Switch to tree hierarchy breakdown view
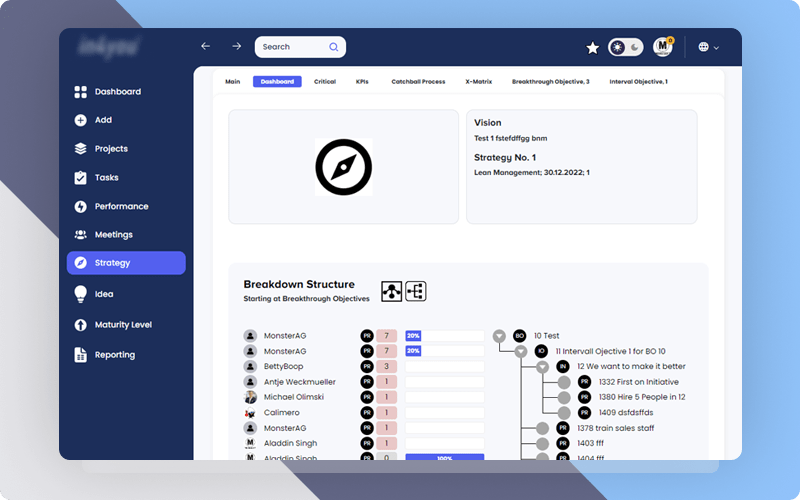800x500 pixels. click(416, 291)
